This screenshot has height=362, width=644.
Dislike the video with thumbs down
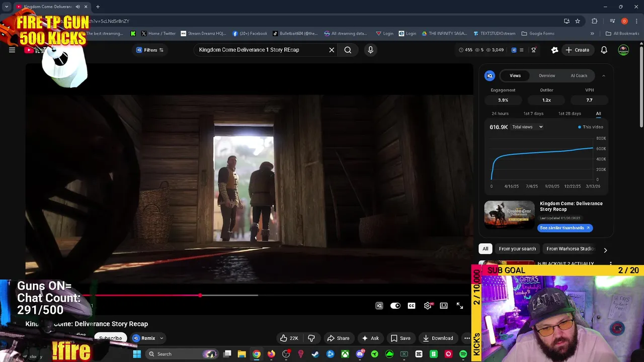311,338
